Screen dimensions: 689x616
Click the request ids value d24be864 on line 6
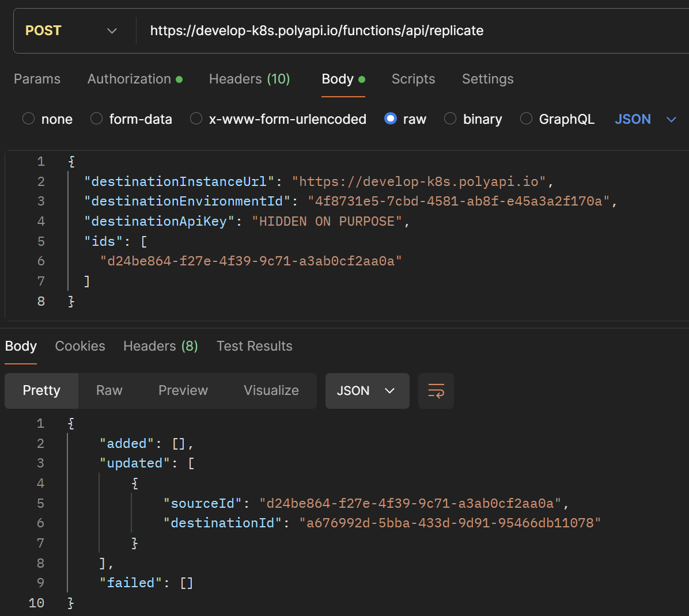click(251, 261)
